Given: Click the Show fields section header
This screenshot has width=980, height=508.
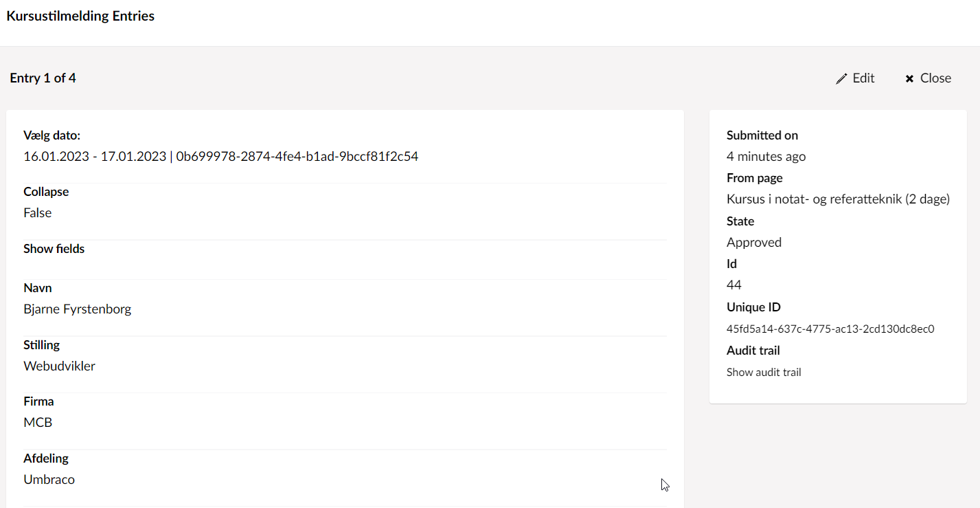Looking at the screenshot, I should [54, 248].
